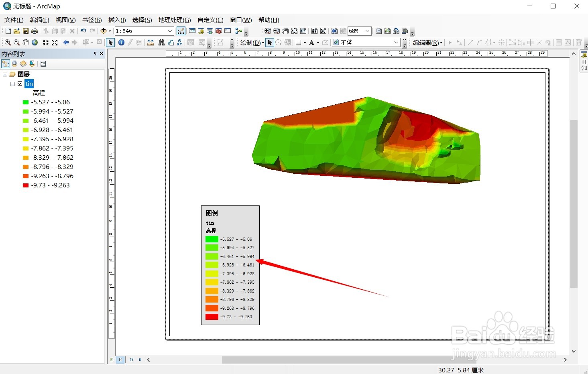
Task: Open the Editor toolbar icon
Action: [x=181, y=31]
